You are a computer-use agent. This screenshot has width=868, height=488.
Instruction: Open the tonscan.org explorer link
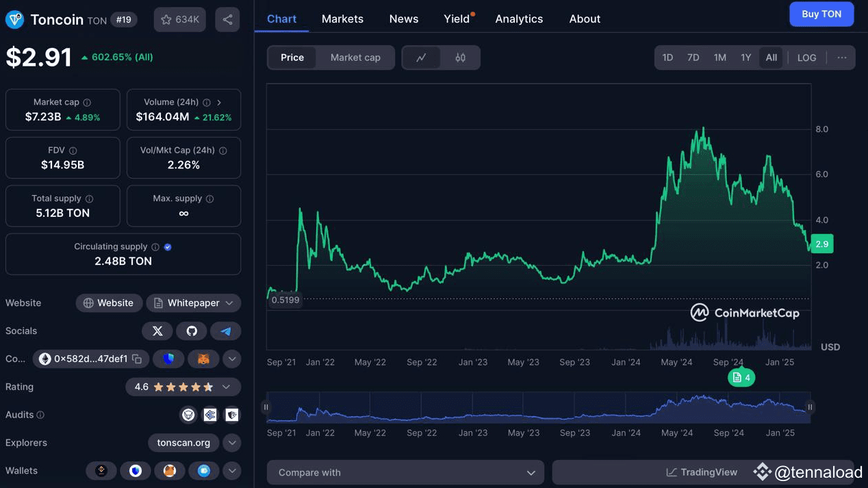[x=183, y=443]
